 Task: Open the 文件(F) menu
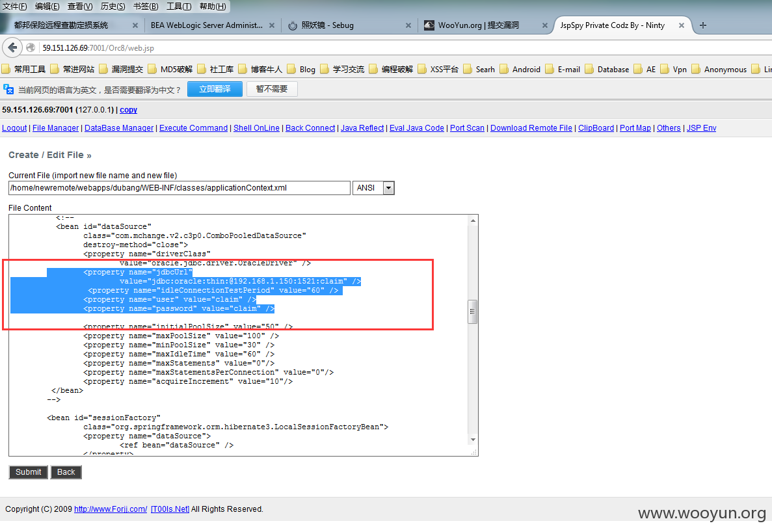tap(15, 7)
